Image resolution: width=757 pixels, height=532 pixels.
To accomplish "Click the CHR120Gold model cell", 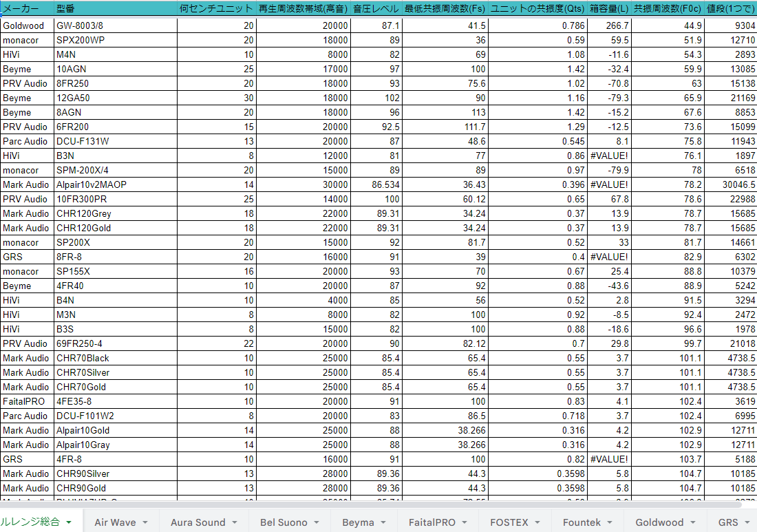I will [x=116, y=228].
